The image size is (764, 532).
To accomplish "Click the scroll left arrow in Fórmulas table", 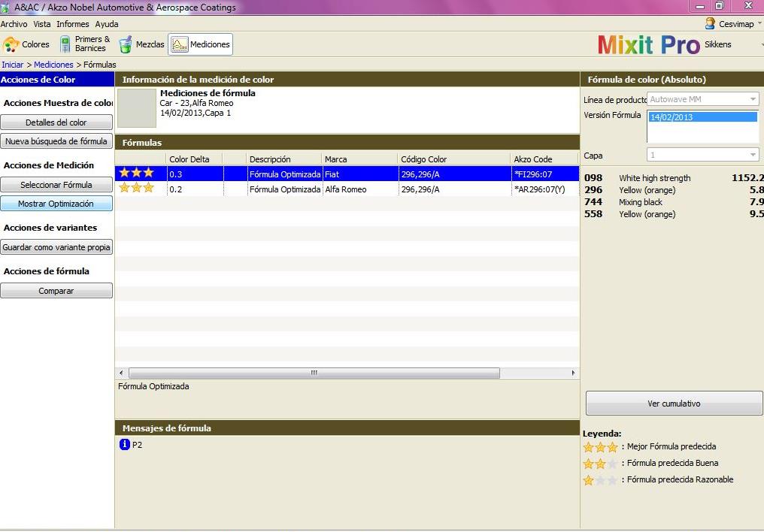I will [121, 373].
